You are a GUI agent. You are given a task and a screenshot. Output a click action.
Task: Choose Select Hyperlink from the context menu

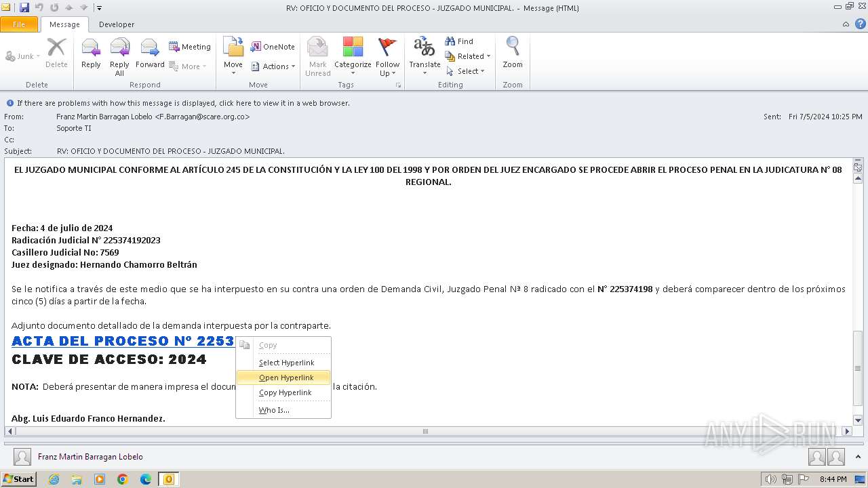pos(283,363)
